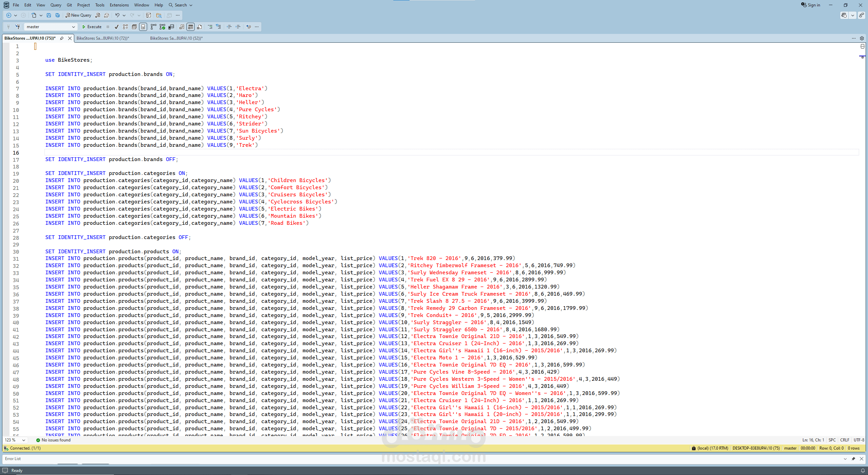Viewport: 868px width, 475px height.
Task: Click the Increase Indent icon
Action: coord(238,27)
